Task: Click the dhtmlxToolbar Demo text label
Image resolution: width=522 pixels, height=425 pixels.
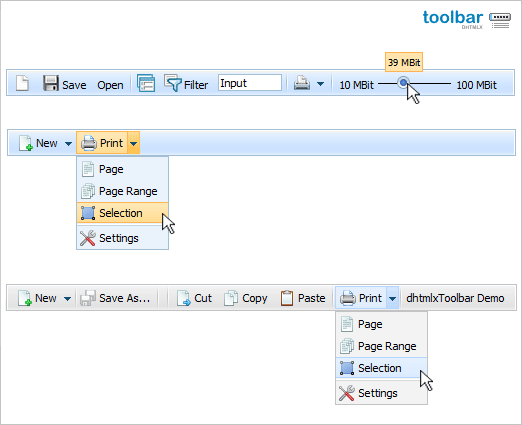Action: [x=455, y=298]
